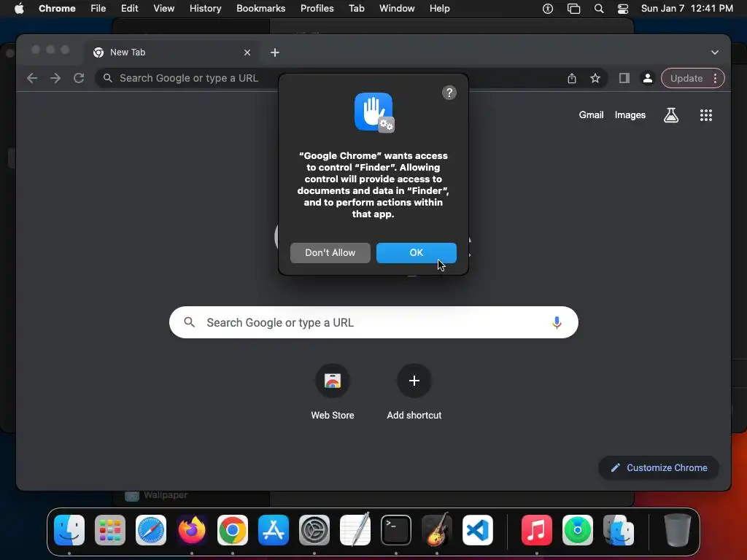Go back with the Chrome back arrow

[x=32, y=78]
